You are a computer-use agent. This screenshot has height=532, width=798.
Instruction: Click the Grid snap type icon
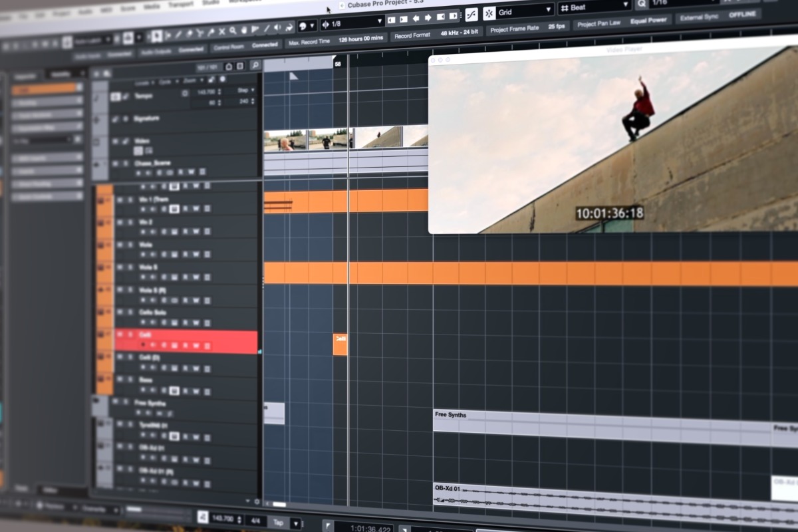489,13
